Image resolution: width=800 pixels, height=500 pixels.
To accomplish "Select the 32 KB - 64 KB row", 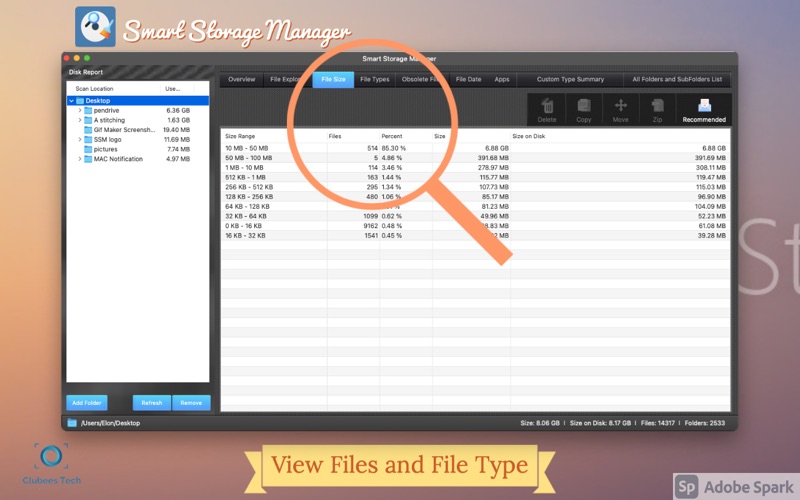I will coord(476,216).
